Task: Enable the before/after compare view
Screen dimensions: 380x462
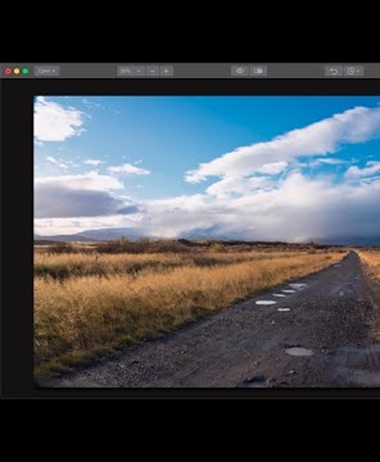Action: 258,71
